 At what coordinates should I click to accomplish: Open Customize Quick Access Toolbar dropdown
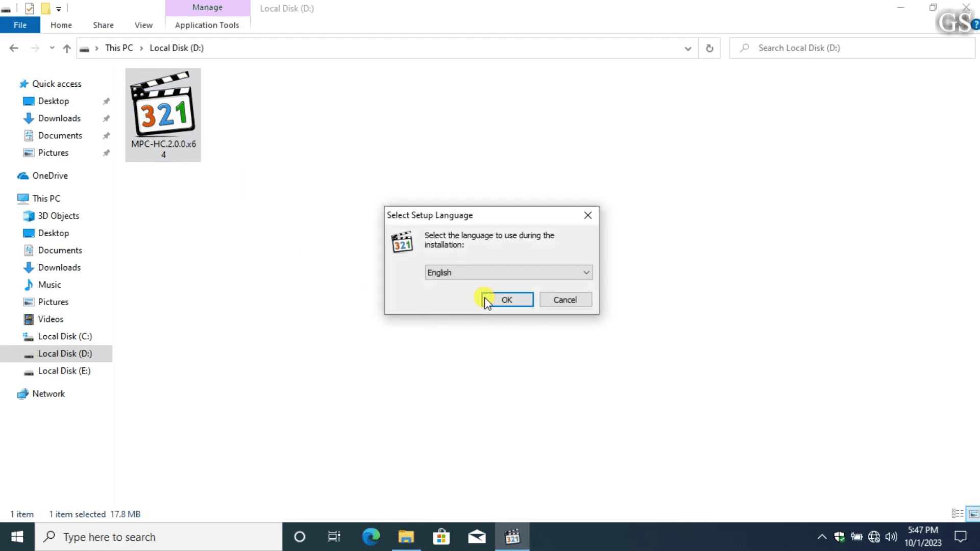click(x=59, y=9)
